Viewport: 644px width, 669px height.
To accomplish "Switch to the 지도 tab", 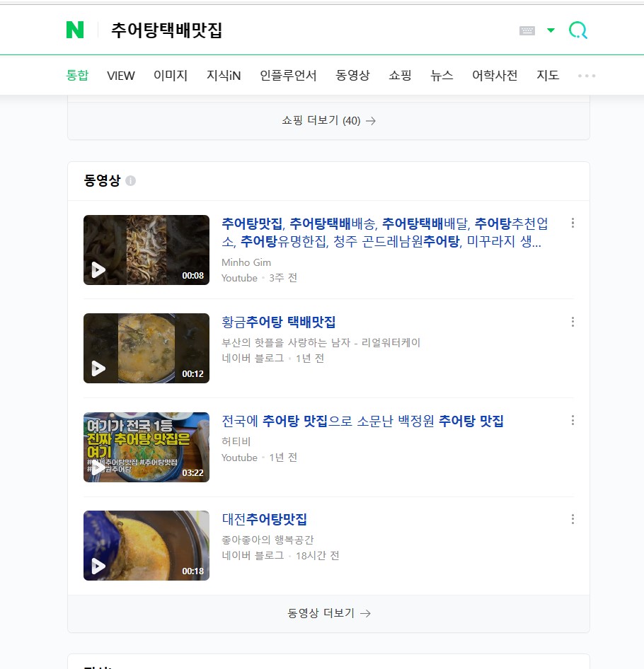I will [x=548, y=76].
